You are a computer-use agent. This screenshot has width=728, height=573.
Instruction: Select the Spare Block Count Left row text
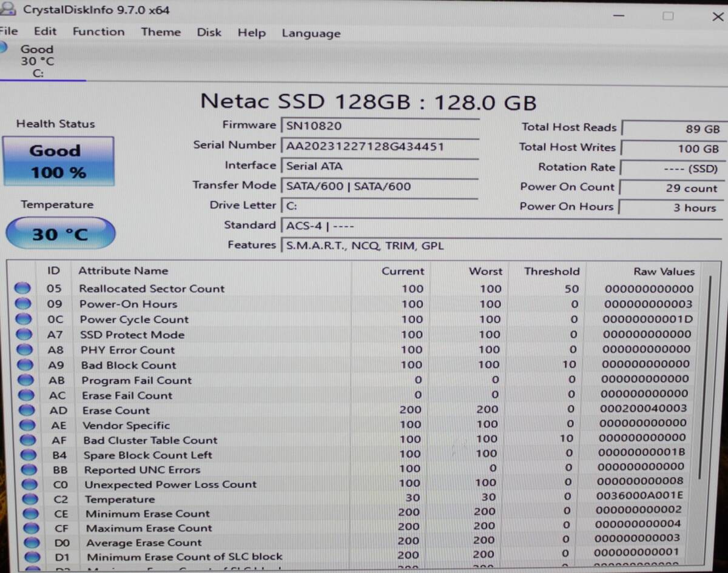click(x=148, y=455)
